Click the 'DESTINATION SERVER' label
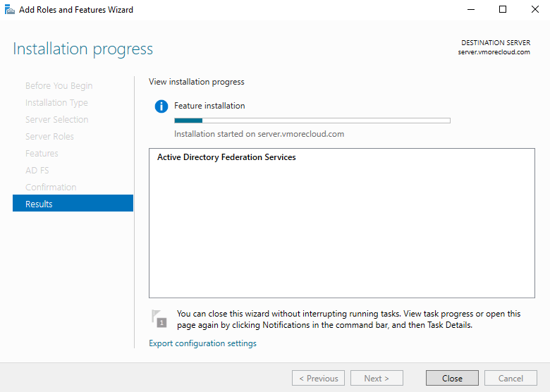550x392 pixels. point(496,43)
